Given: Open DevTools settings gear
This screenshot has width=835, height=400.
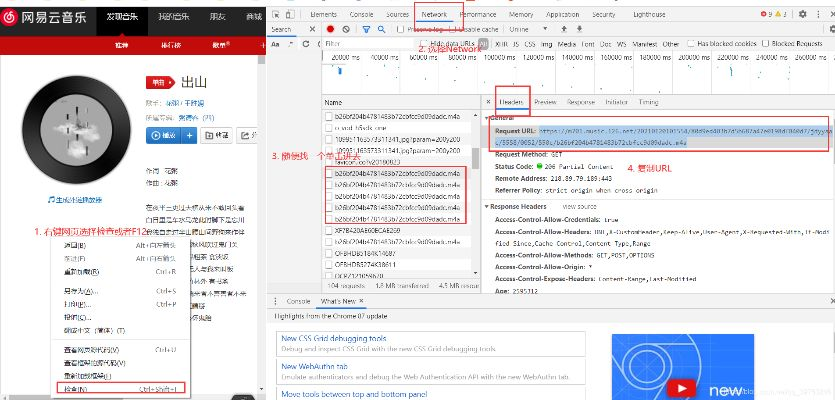Looking at the screenshot, I should (801, 14).
